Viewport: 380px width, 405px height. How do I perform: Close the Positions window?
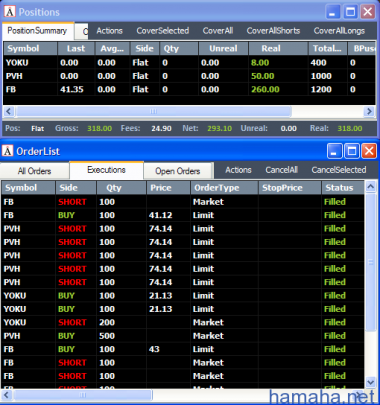pyautogui.click(x=368, y=12)
